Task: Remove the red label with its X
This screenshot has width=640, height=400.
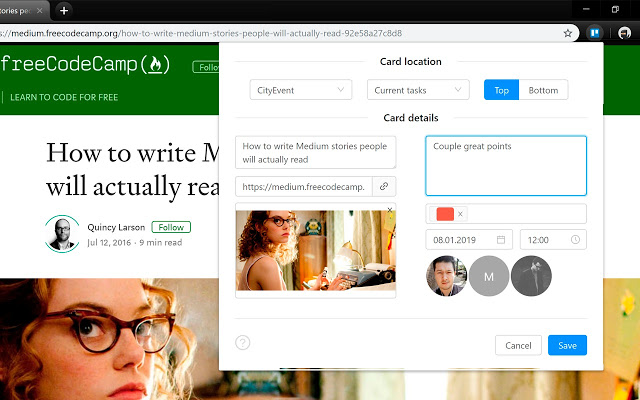Action: click(x=460, y=214)
